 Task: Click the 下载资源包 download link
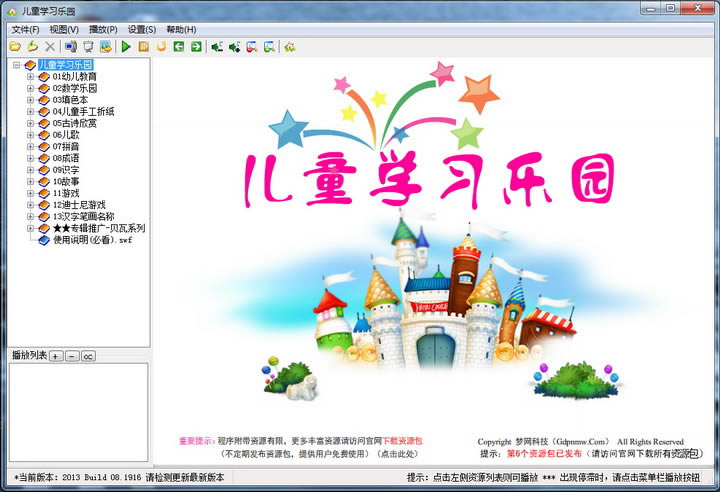click(402, 441)
